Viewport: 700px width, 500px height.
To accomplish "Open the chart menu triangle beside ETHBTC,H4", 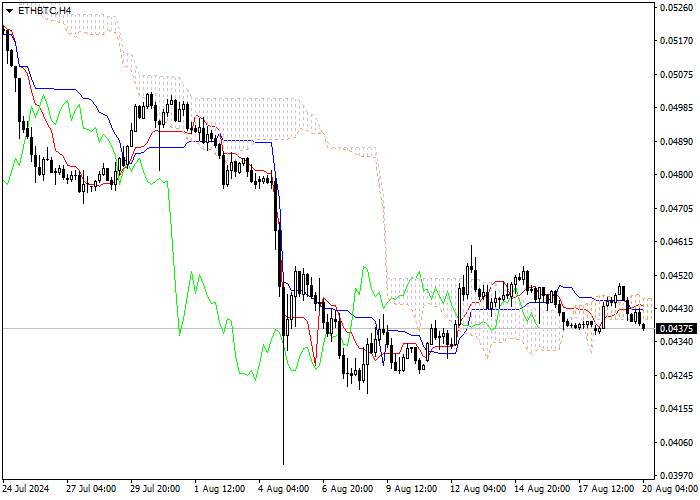I will pos(10,10).
